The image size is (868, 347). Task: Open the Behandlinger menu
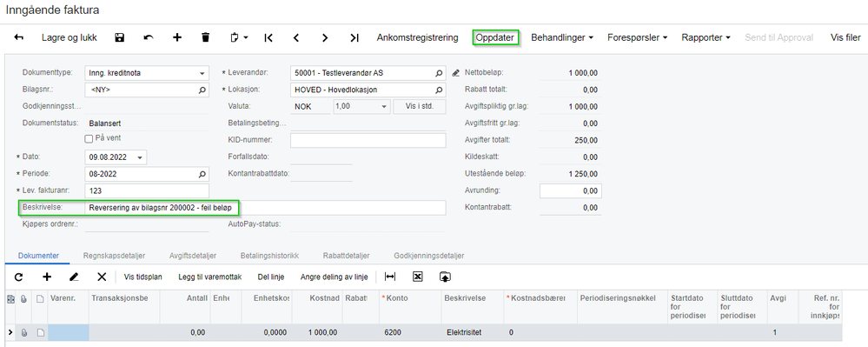[x=562, y=37]
